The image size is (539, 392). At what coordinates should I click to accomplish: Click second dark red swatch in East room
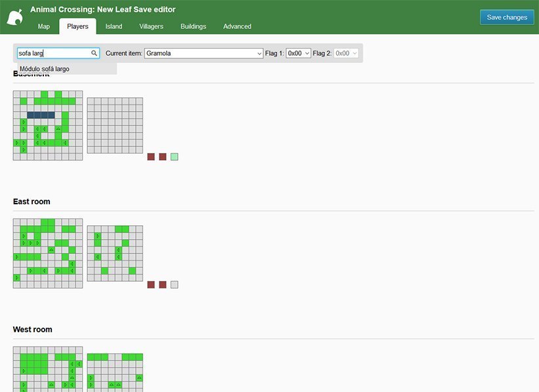point(163,285)
